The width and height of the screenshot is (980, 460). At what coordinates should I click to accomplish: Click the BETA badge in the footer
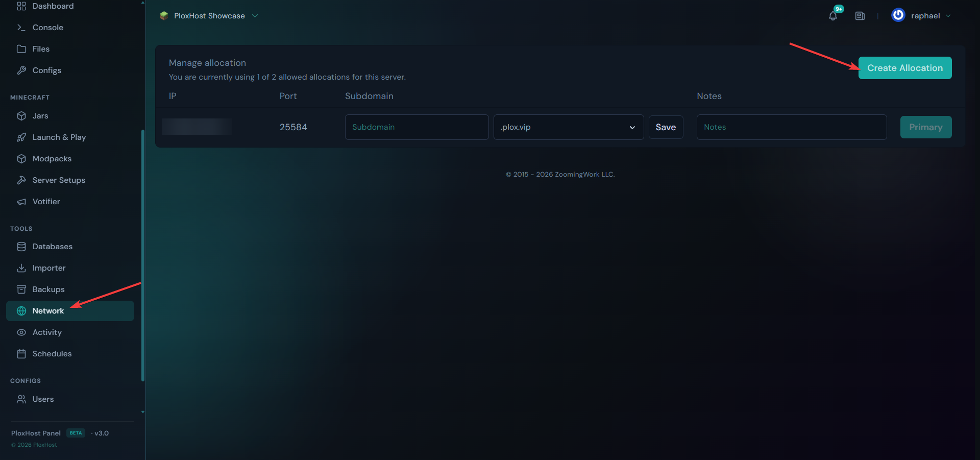[76, 433]
